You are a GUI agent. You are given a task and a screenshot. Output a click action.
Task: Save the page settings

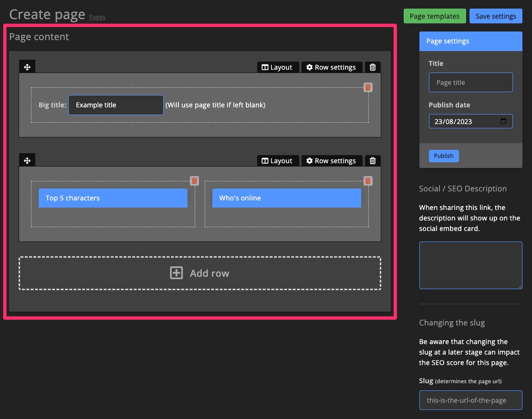point(496,16)
